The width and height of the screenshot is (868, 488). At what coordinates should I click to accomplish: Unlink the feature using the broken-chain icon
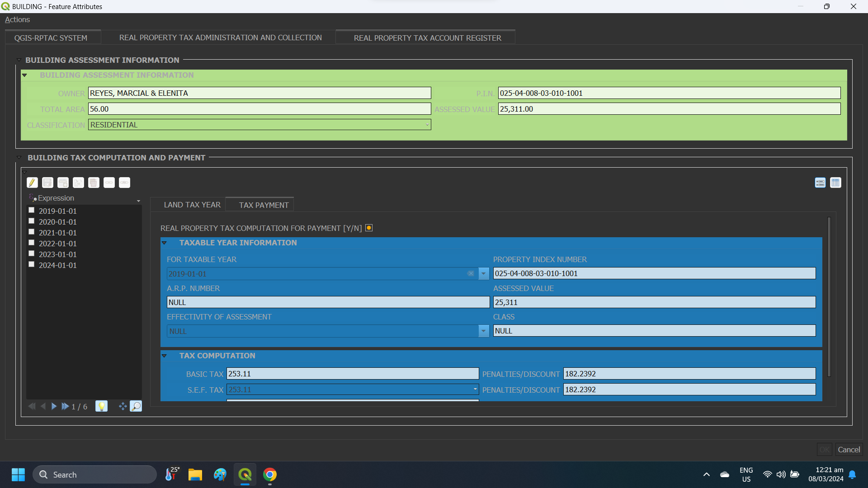tap(124, 183)
